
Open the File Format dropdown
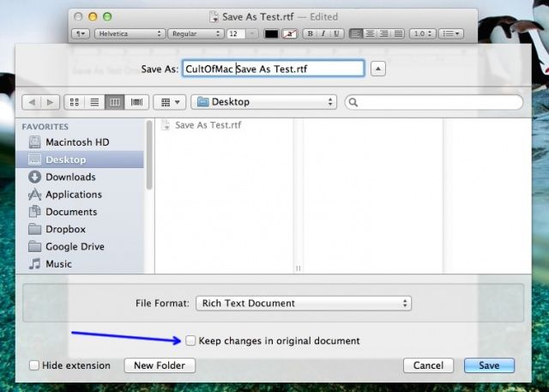pyautogui.click(x=303, y=303)
